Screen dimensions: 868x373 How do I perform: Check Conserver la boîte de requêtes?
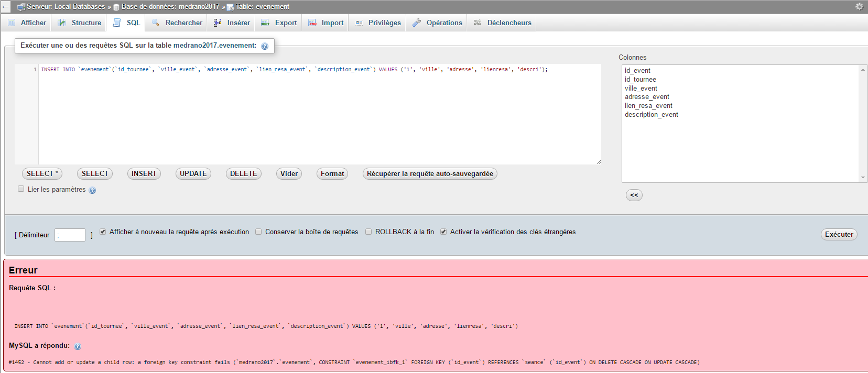pyautogui.click(x=258, y=232)
